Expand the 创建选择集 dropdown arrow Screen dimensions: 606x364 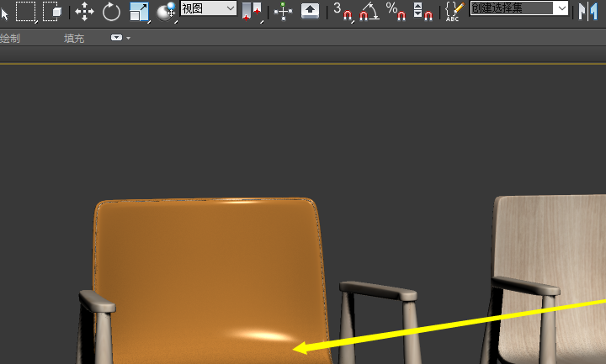click(561, 8)
